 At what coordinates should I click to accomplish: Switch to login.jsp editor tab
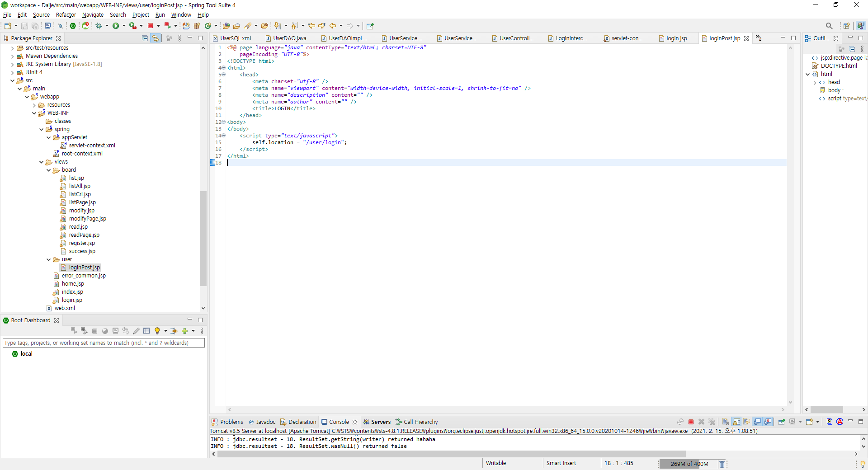pyautogui.click(x=673, y=38)
